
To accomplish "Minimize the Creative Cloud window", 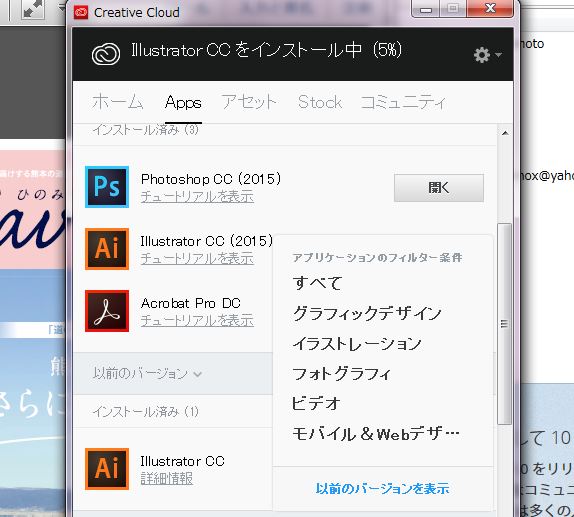I will coord(426,9).
